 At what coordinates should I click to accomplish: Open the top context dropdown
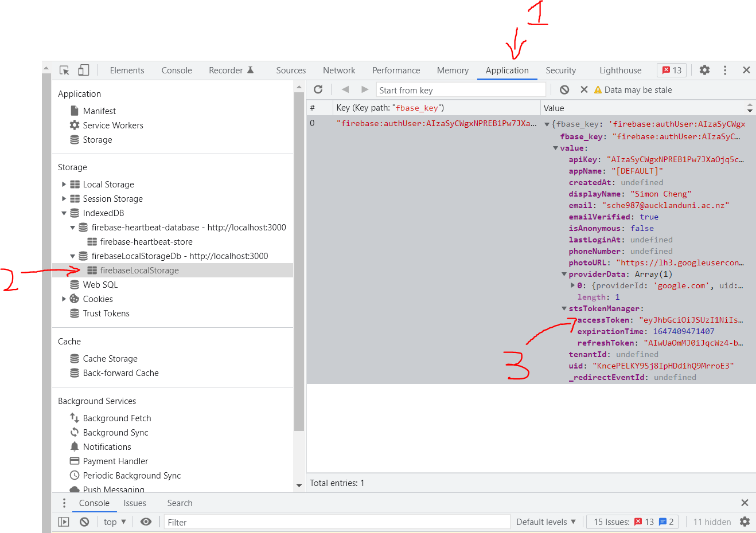[115, 522]
